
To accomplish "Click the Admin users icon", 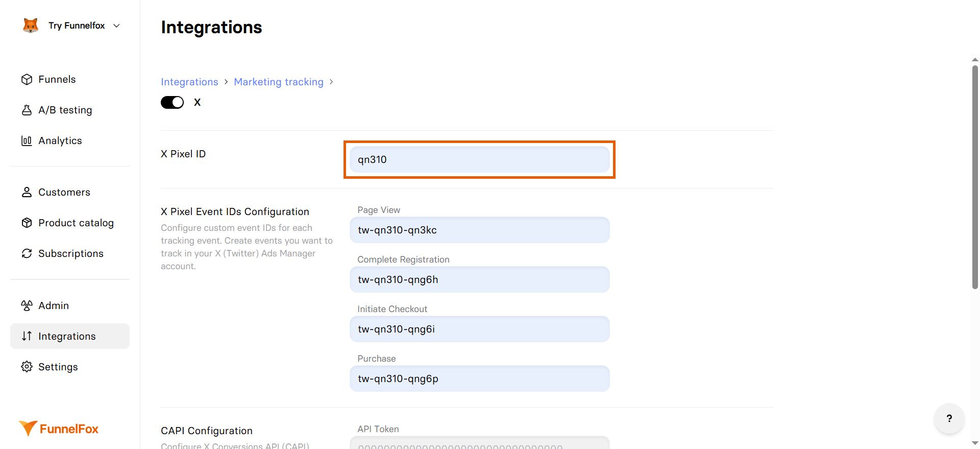I will coord(27,305).
